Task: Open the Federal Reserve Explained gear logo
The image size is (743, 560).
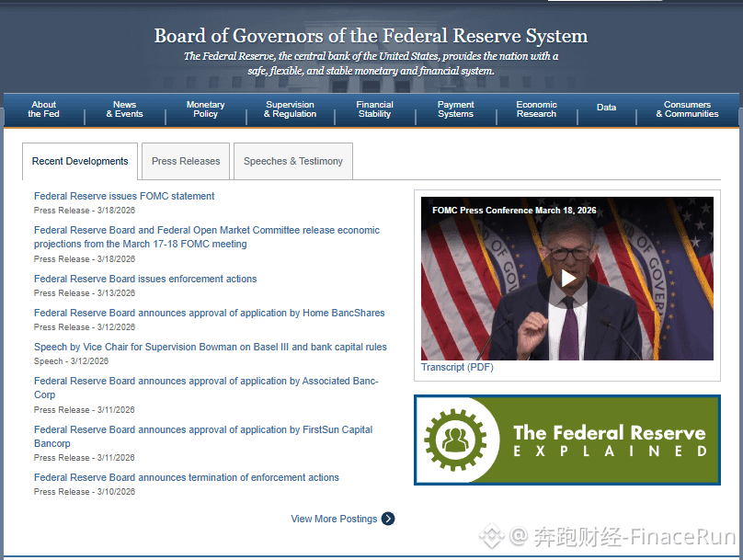Action: coord(452,440)
